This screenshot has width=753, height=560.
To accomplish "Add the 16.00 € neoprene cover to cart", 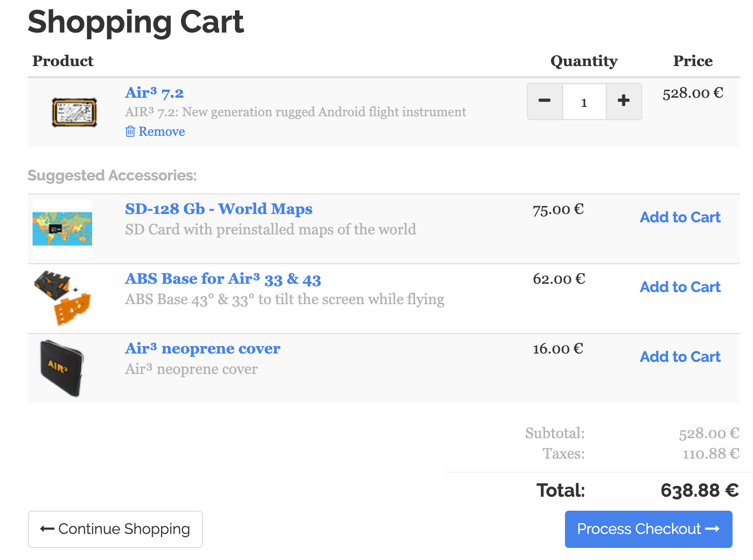I will point(680,357).
